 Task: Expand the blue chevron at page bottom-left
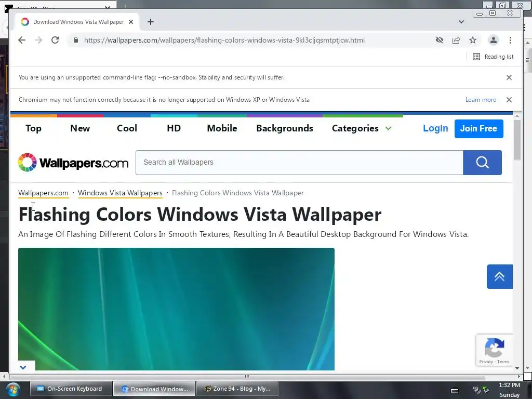click(23, 367)
